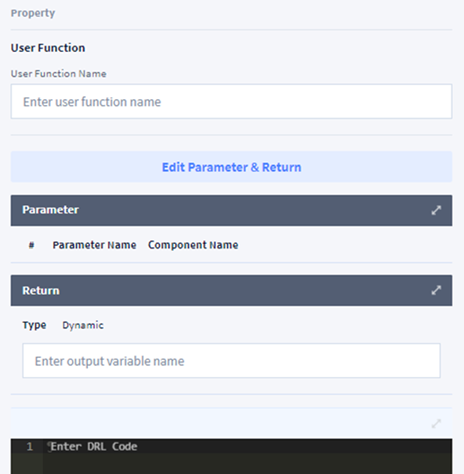Select the Parameter Name column header

pyautogui.click(x=94, y=245)
